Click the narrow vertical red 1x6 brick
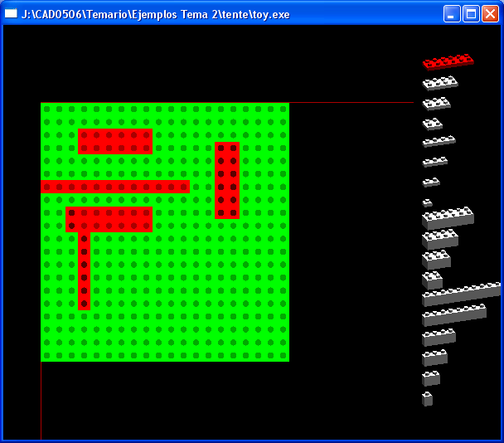504x443 pixels. click(x=85, y=271)
